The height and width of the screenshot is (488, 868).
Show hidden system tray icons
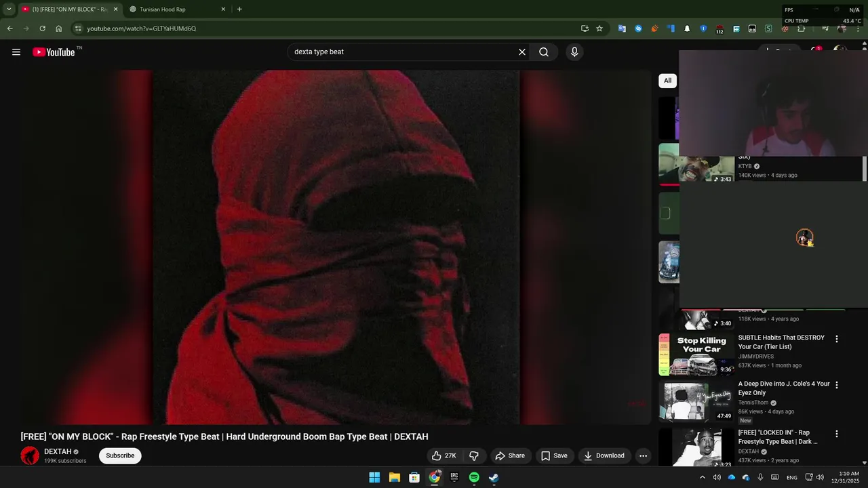point(702,477)
